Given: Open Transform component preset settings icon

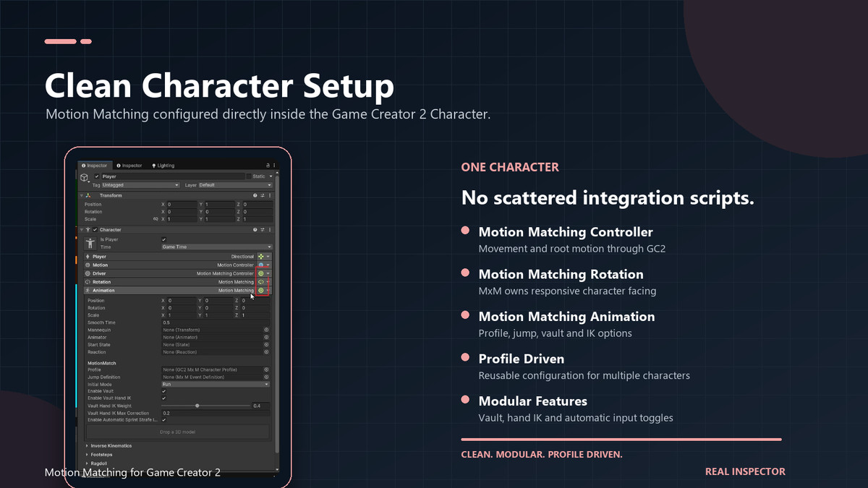Looking at the screenshot, I should (x=263, y=195).
